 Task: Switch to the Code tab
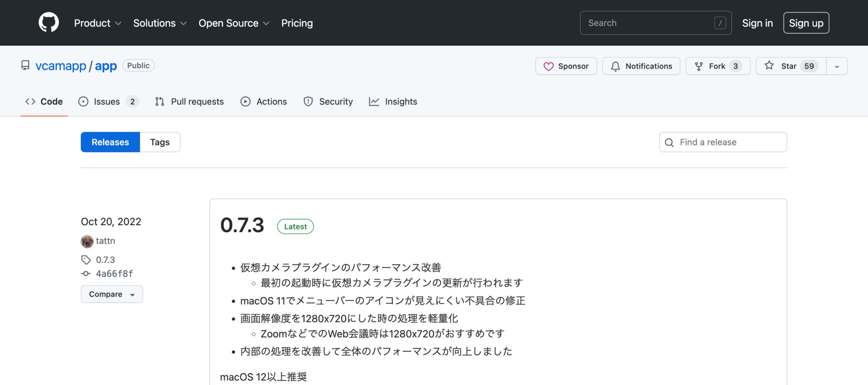pyautogui.click(x=44, y=102)
